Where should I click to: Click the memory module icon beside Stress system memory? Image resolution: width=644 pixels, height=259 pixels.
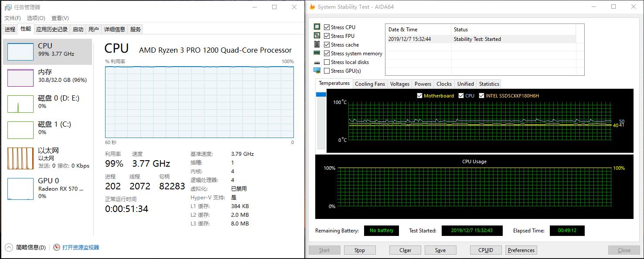click(317, 53)
